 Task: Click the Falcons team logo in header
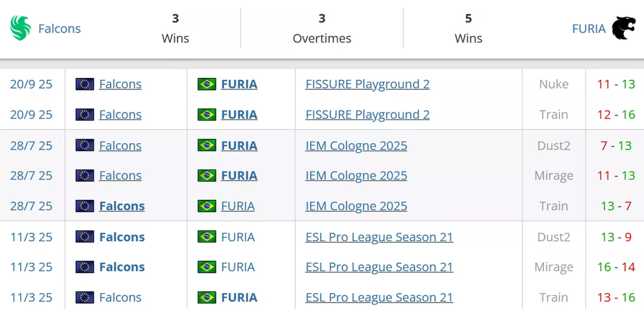(20, 28)
